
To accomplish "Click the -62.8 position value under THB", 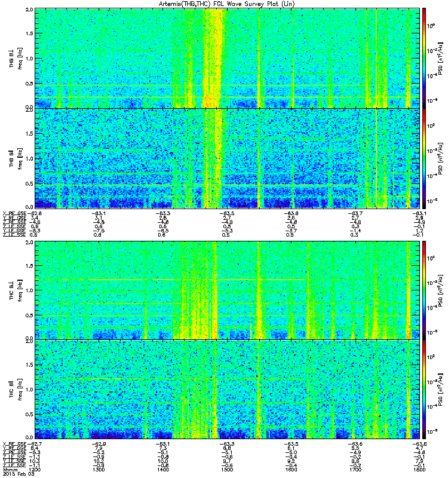I will click(x=34, y=213).
